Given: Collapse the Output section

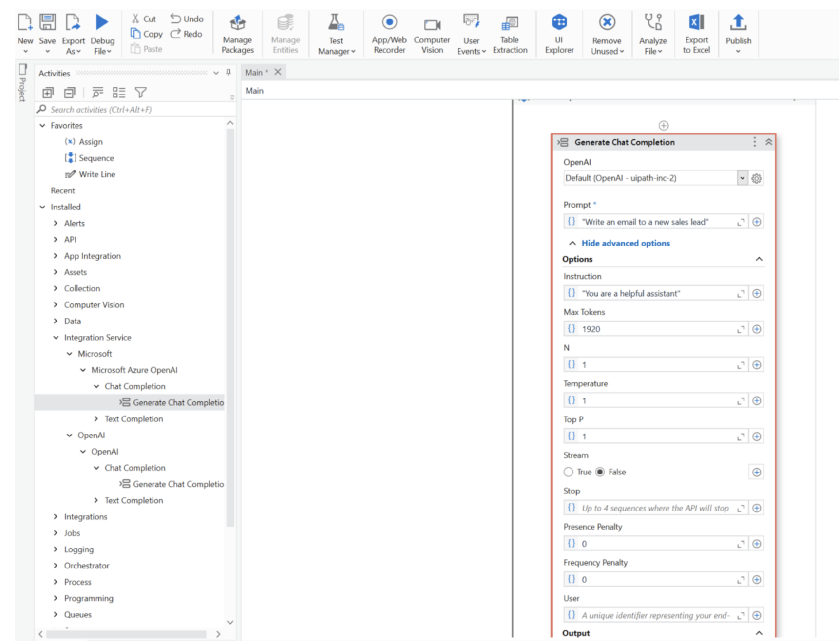Looking at the screenshot, I should (x=759, y=633).
